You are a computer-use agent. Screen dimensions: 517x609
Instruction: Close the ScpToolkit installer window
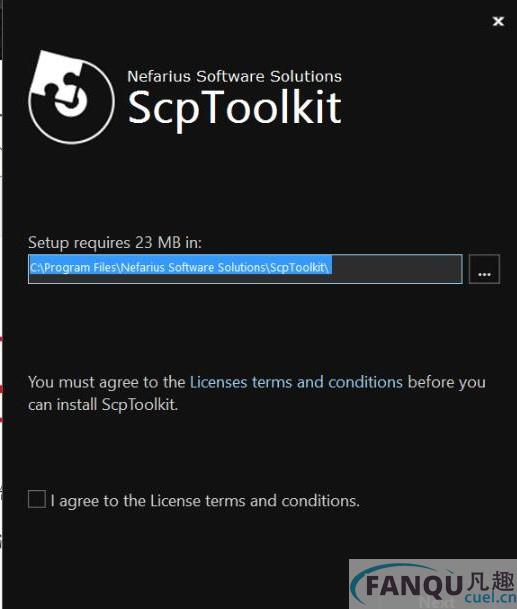498,21
